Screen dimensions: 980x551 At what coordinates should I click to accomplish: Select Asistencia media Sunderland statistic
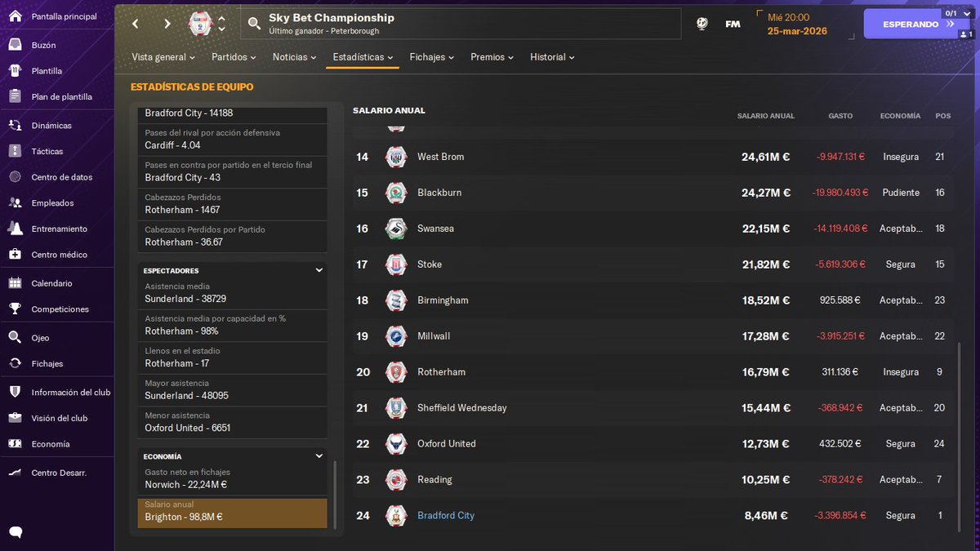(x=233, y=293)
